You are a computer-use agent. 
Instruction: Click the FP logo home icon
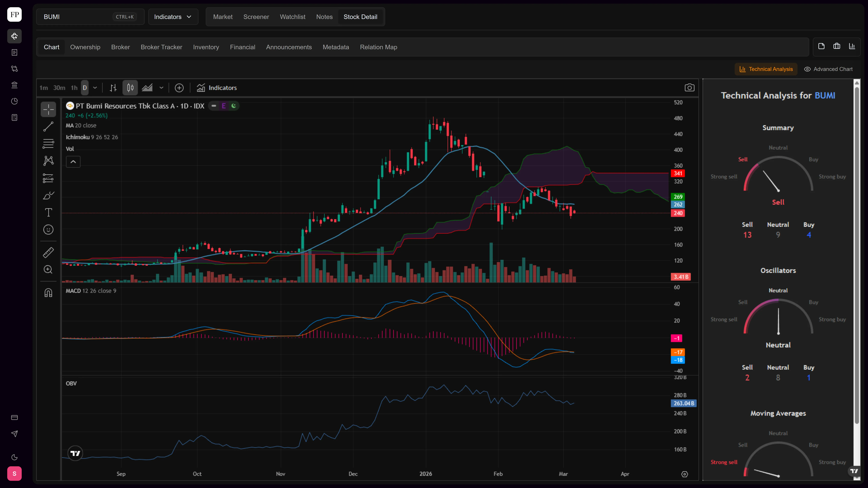click(14, 14)
